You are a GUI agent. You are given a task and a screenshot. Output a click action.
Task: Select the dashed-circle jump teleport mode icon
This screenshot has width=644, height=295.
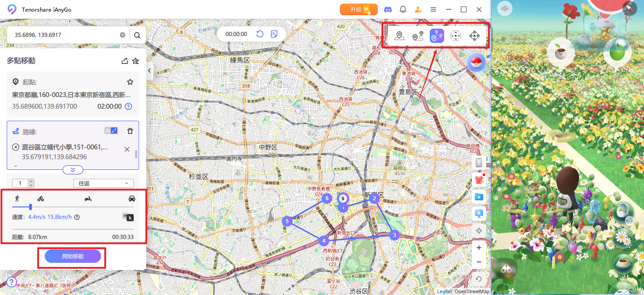[x=455, y=36]
